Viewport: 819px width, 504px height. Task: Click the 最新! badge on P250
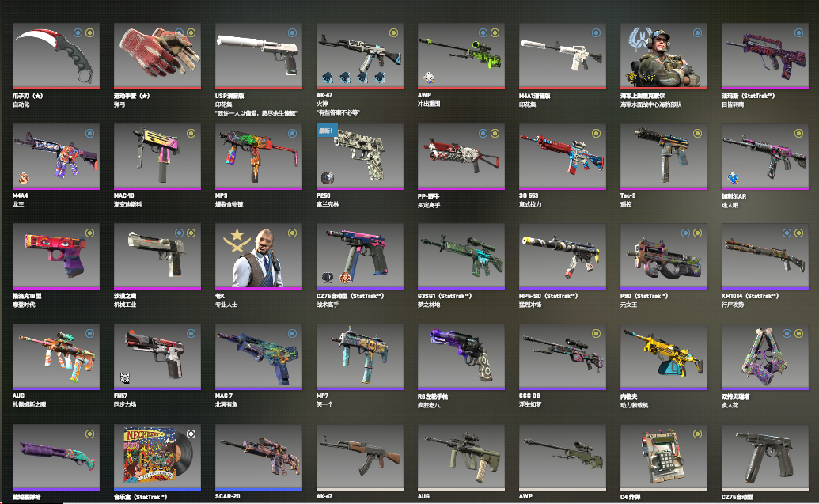327,131
